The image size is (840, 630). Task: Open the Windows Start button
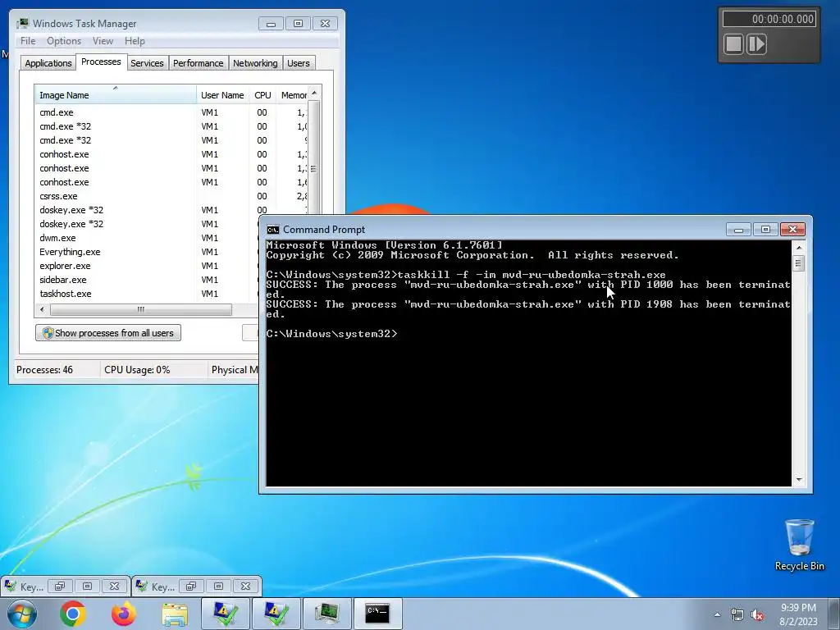[x=21, y=614]
